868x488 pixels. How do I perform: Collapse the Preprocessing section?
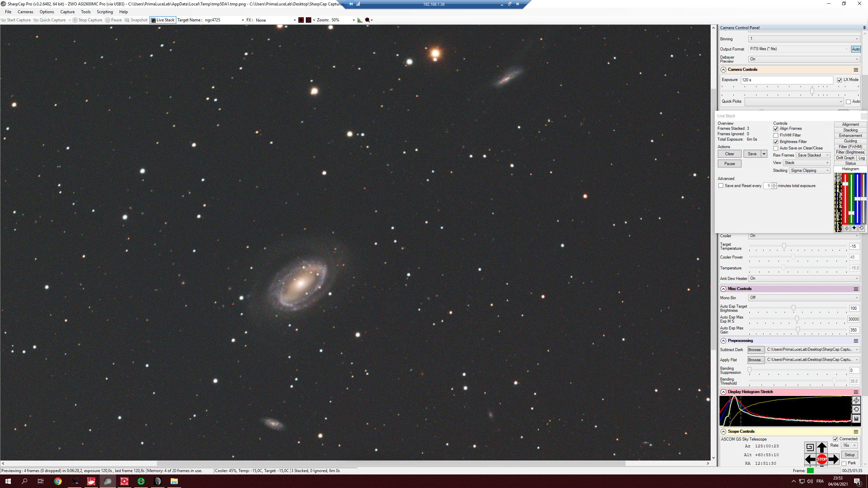(x=723, y=341)
